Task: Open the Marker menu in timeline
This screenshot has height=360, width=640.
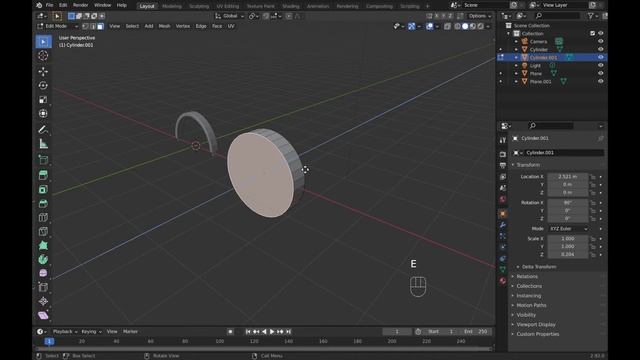Action: coord(130,331)
